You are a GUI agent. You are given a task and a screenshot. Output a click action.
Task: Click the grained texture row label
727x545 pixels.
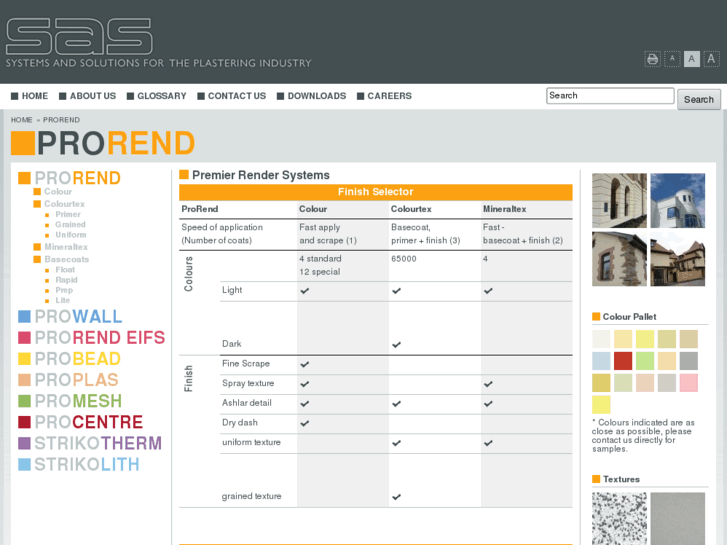[x=251, y=496]
